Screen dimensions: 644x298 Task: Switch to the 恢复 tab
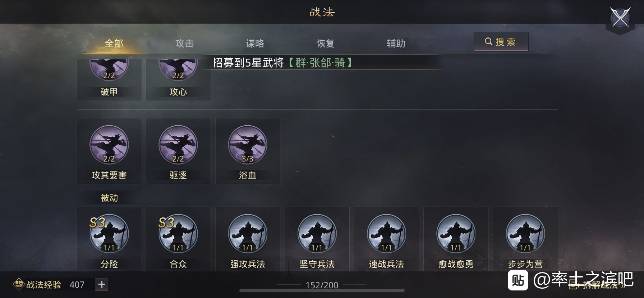tap(325, 44)
